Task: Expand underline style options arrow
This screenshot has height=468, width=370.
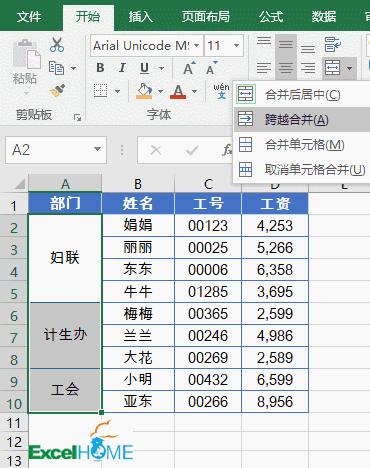Action: click(161, 68)
